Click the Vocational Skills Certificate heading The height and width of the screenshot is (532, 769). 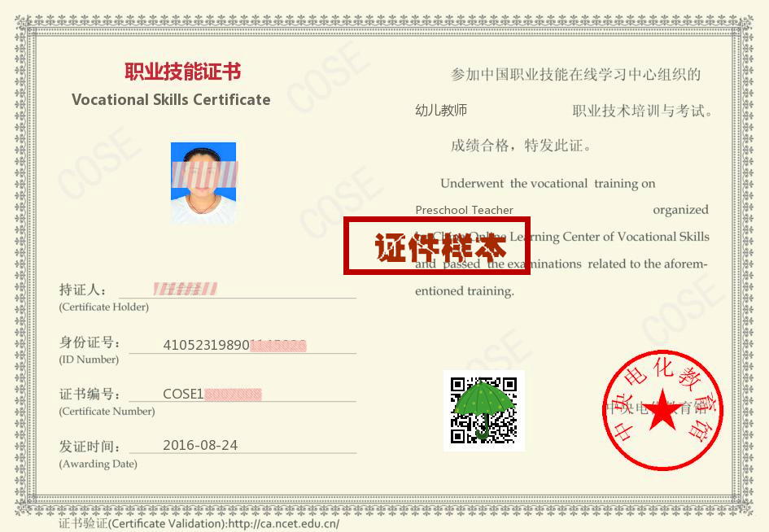point(171,100)
